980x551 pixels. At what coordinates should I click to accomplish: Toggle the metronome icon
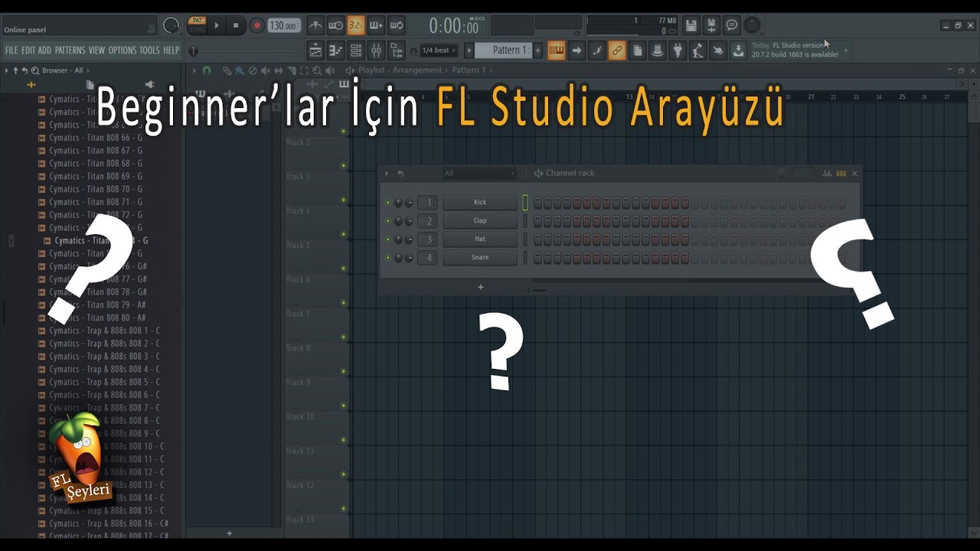coord(315,25)
